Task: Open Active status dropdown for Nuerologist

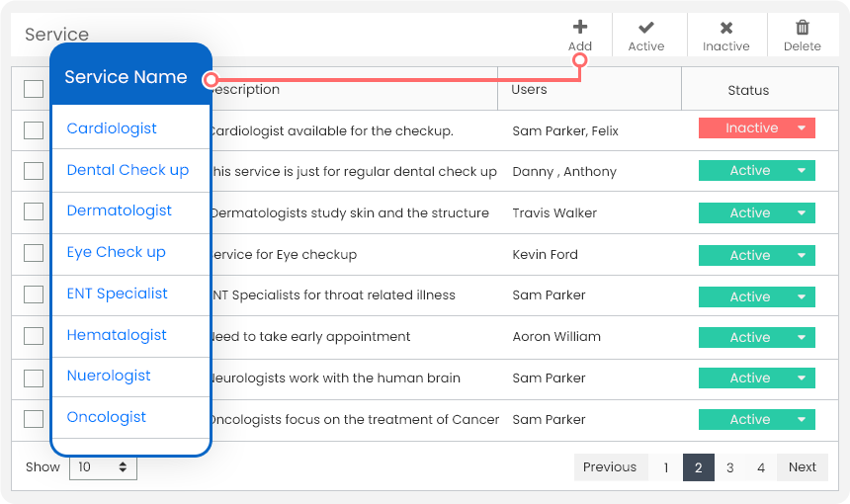Action: 757,378
